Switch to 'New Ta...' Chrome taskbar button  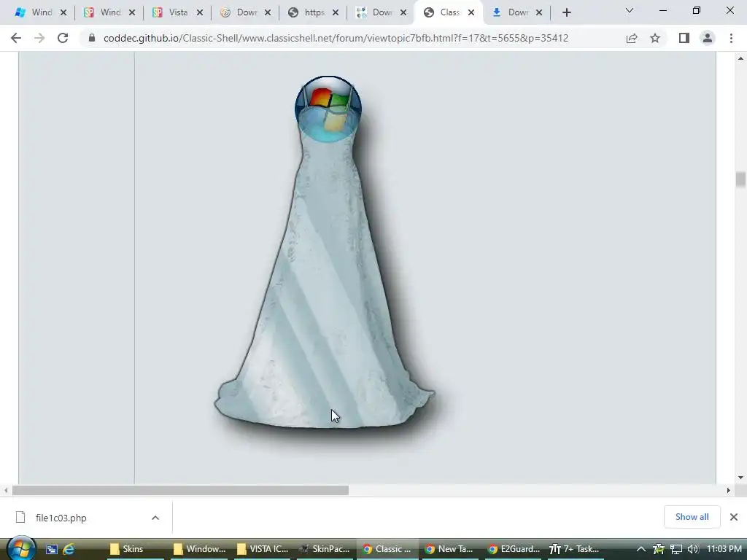coord(449,549)
